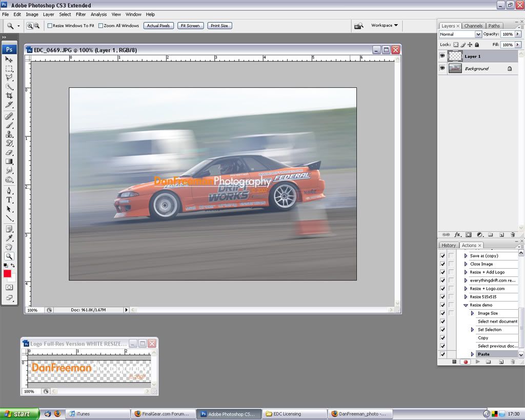Viewport: 525px width, 420px height.
Task: Hide Layer 1 using its eye icon
Action: click(x=442, y=56)
